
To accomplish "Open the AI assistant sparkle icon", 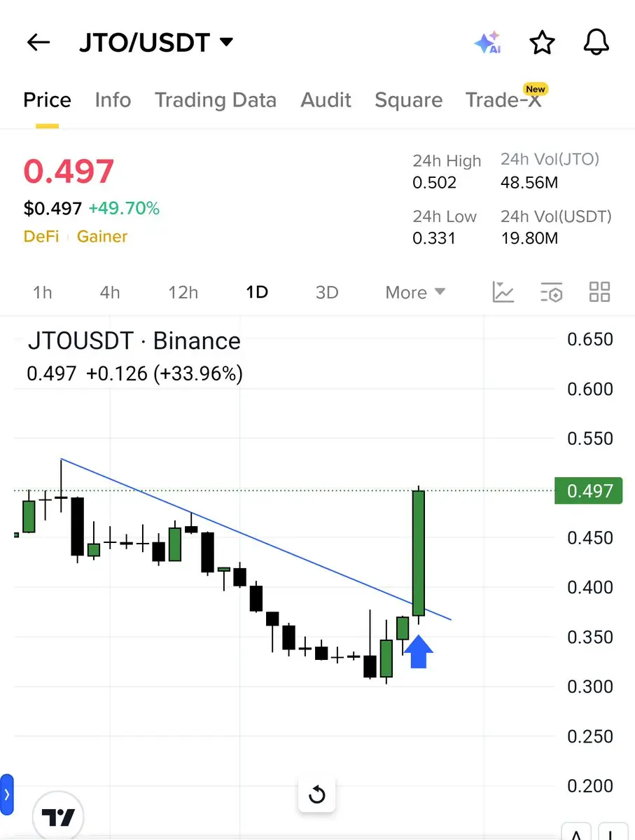I will point(488,42).
